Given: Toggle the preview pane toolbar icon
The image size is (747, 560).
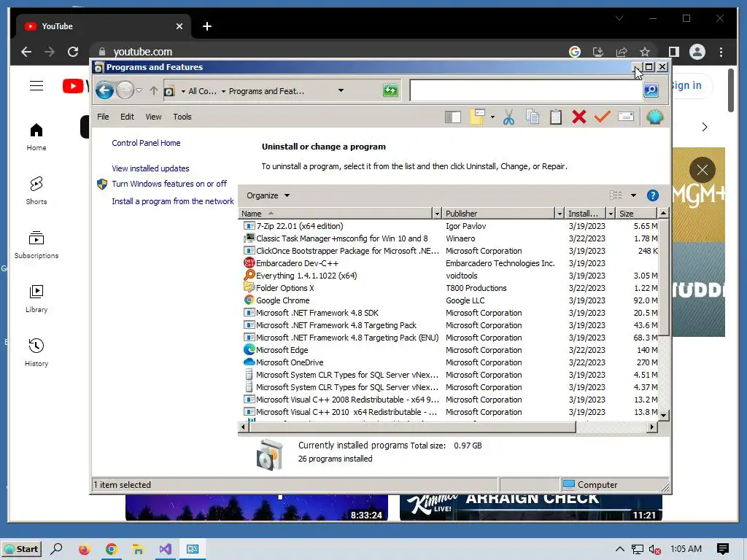Looking at the screenshot, I should click(x=452, y=117).
